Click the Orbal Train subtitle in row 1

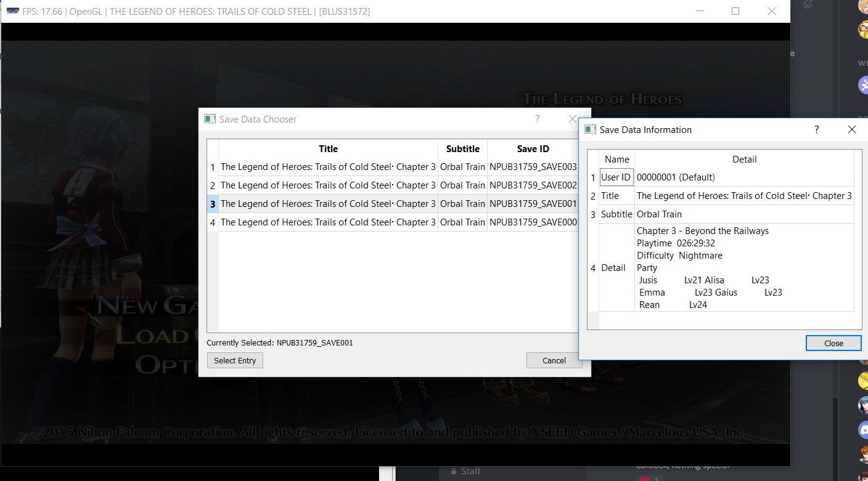point(462,167)
